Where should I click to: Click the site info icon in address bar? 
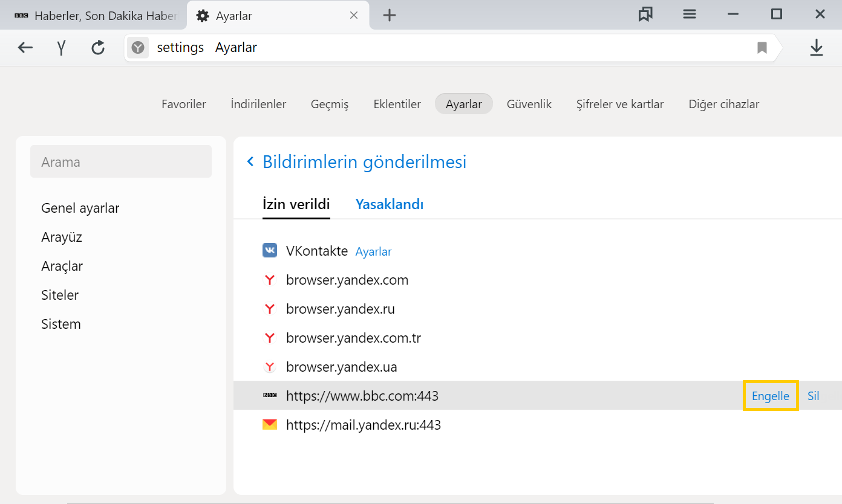tap(139, 48)
